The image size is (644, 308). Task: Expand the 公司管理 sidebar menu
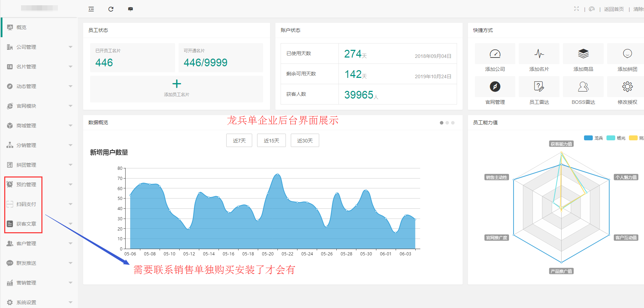39,47
